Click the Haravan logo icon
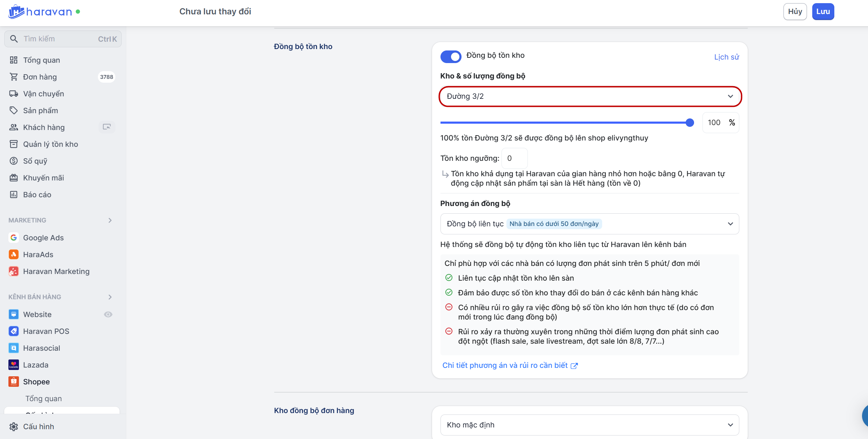This screenshot has height=439, width=868. point(16,12)
